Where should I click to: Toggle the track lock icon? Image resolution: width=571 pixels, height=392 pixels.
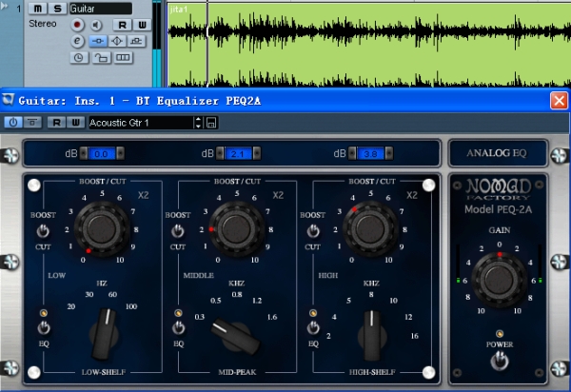pos(101,57)
